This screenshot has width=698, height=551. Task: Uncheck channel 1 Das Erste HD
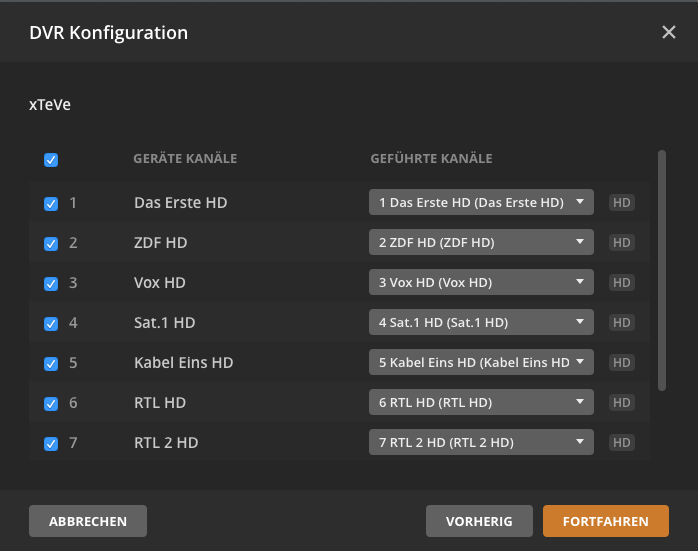pyautogui.click(x=51, y=203)
